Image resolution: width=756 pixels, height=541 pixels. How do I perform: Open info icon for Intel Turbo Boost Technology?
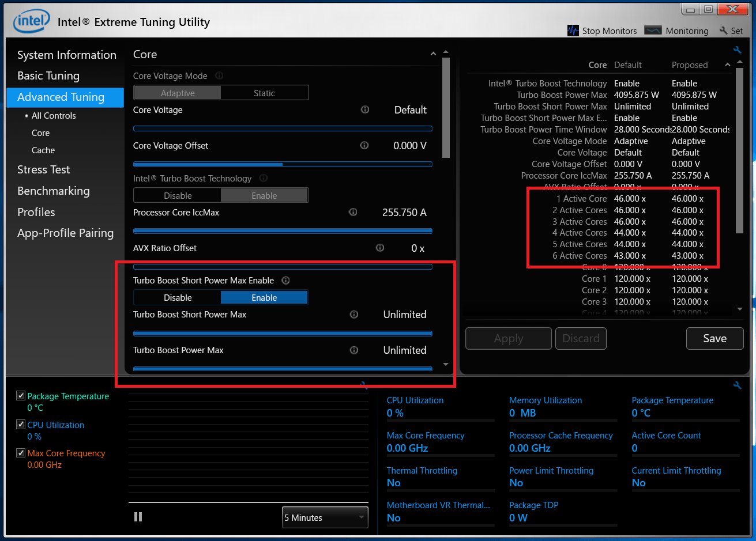coord(264,178)
